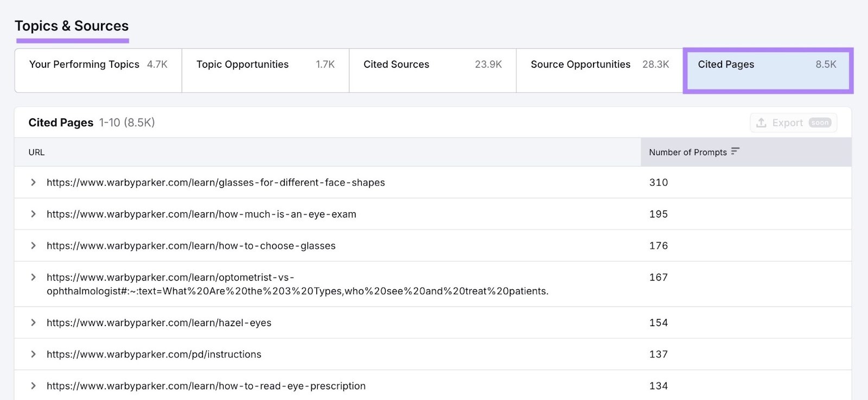Expand the how-to-choose-glasses row chevron
Screen dimensions: 868x400
pos(33,245)
